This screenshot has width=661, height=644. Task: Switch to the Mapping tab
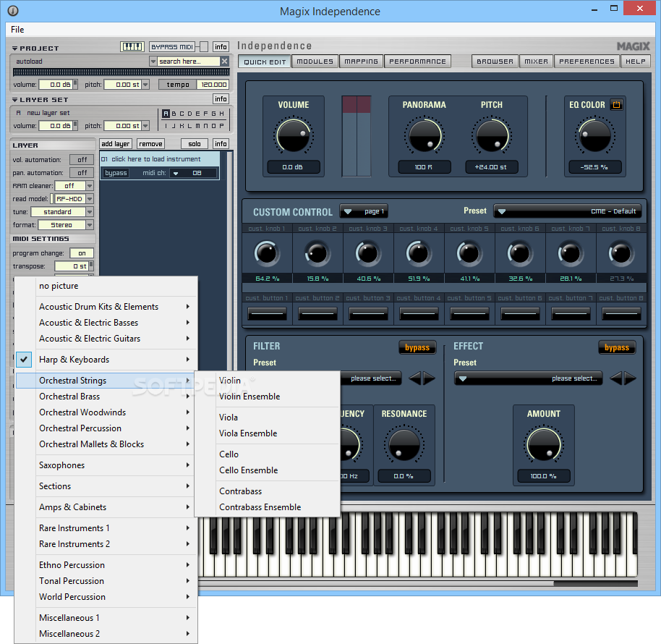click(362, 62)
